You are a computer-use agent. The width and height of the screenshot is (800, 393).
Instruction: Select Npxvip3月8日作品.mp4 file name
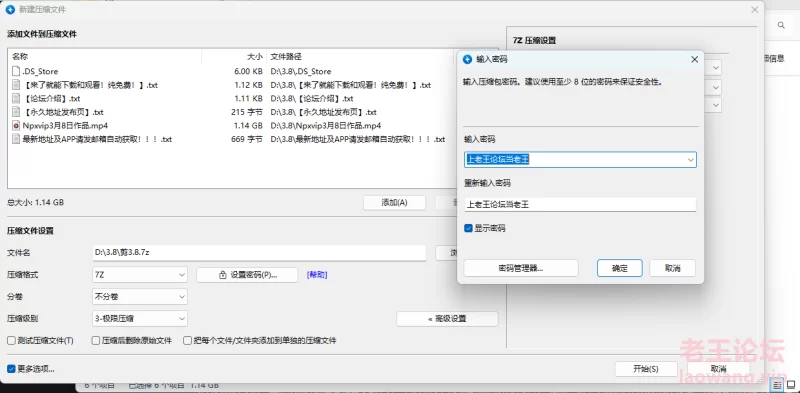click(x=65, y=126)
